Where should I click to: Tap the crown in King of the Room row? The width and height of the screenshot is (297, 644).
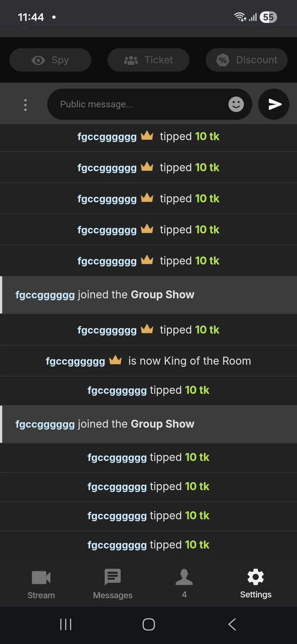tap(115, 360)
